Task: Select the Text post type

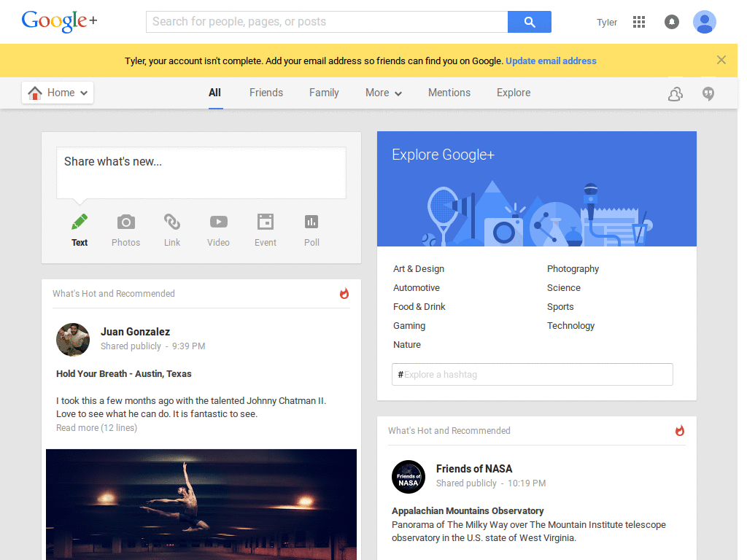Action: [80, 230]
